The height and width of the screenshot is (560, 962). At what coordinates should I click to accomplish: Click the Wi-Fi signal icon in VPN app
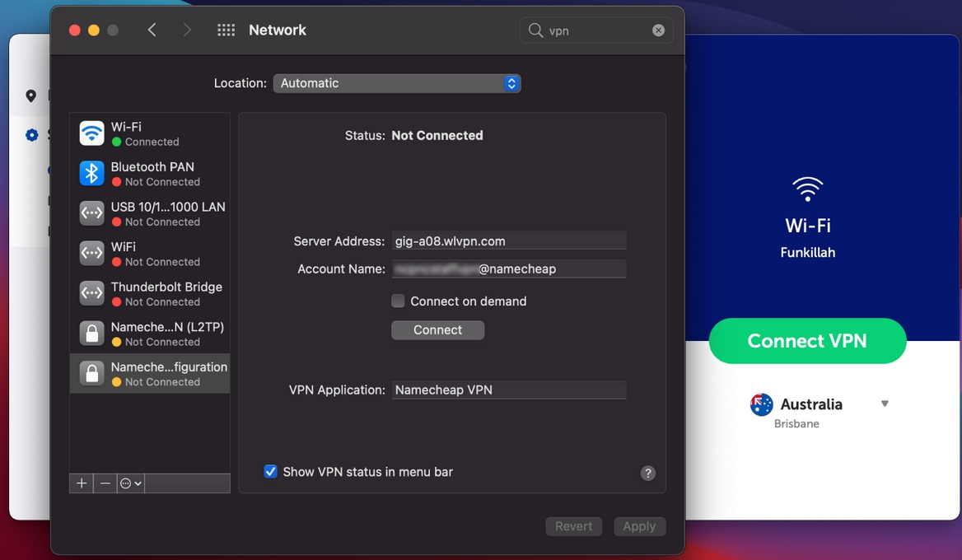pos(807,189)
